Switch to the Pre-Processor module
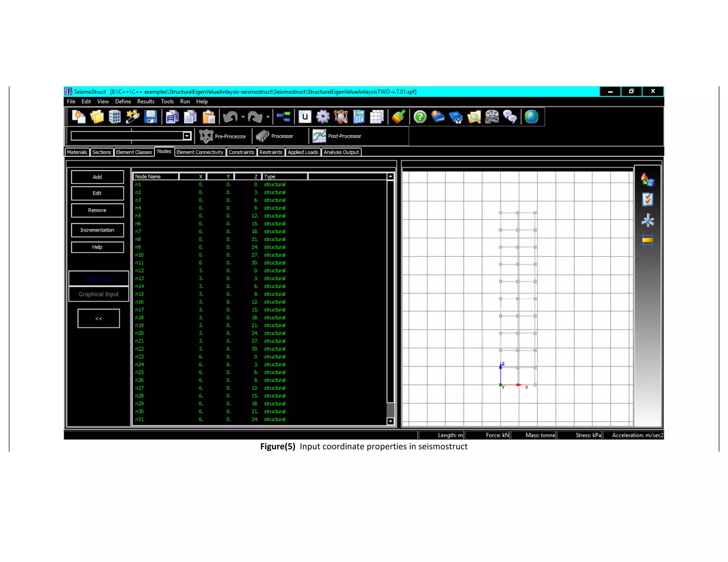Viewport: 728px width, 562px height. (223, 136)
